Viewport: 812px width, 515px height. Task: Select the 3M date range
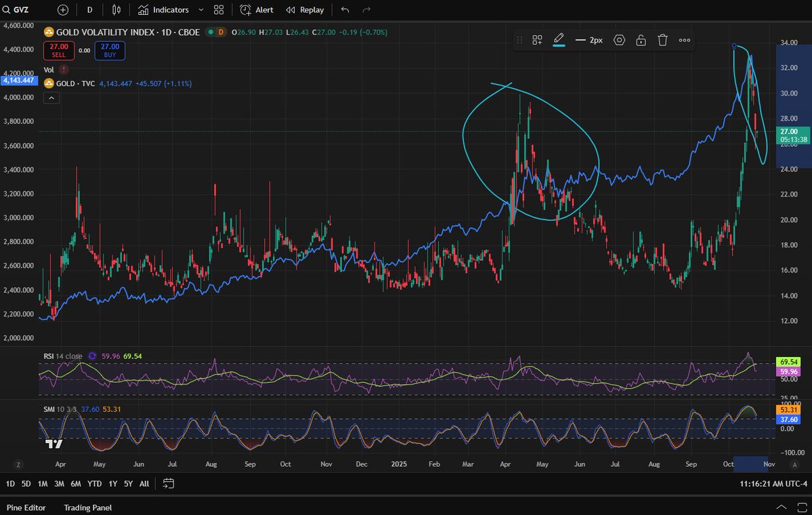59,484
